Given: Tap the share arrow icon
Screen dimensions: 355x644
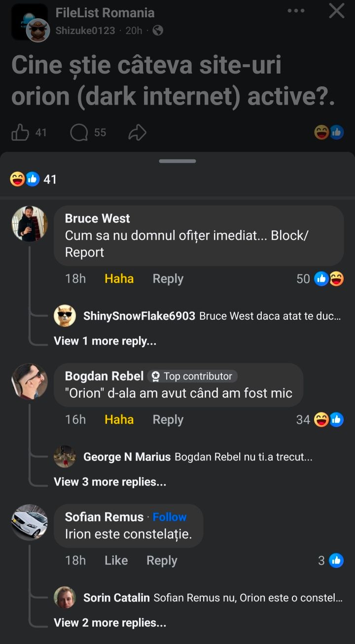Looking at the screenshot, I should 137,132.
